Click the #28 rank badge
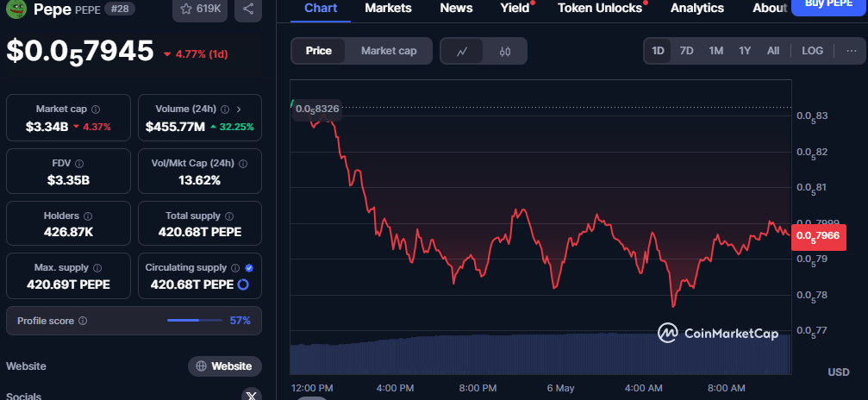 coord(118,9)
